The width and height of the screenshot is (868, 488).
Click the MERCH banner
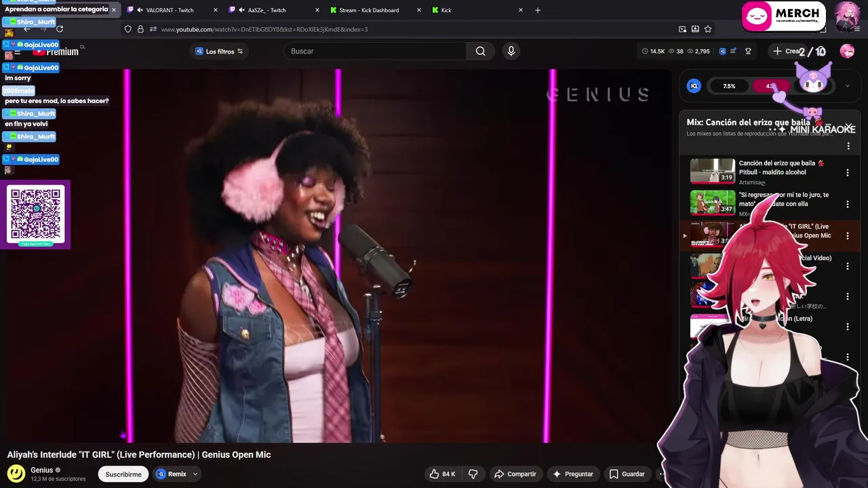(x=783, y=17)
